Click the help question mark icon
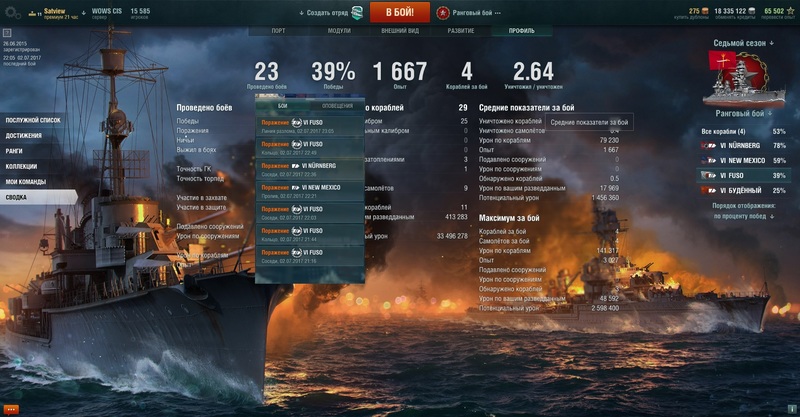This screenshot has height=417, width=800. 7,33
